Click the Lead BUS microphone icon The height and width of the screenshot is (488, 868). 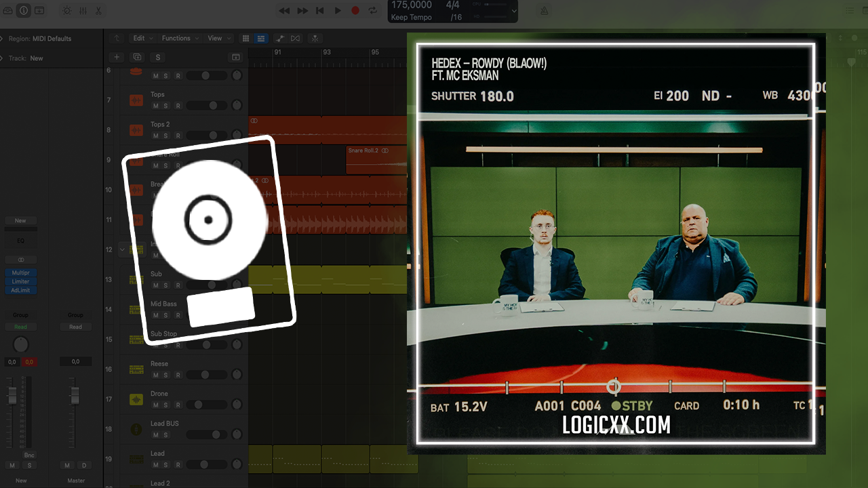tap(136, 429)
